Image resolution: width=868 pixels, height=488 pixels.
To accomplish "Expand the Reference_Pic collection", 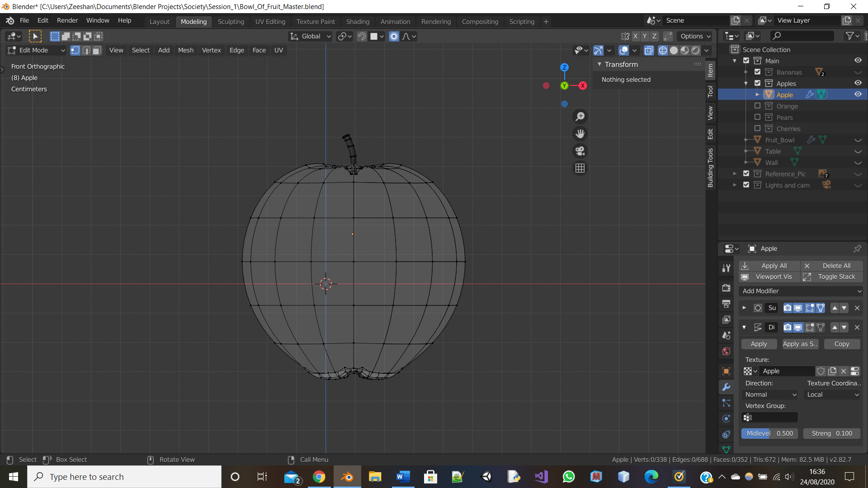I will click(x=735, y=174).
